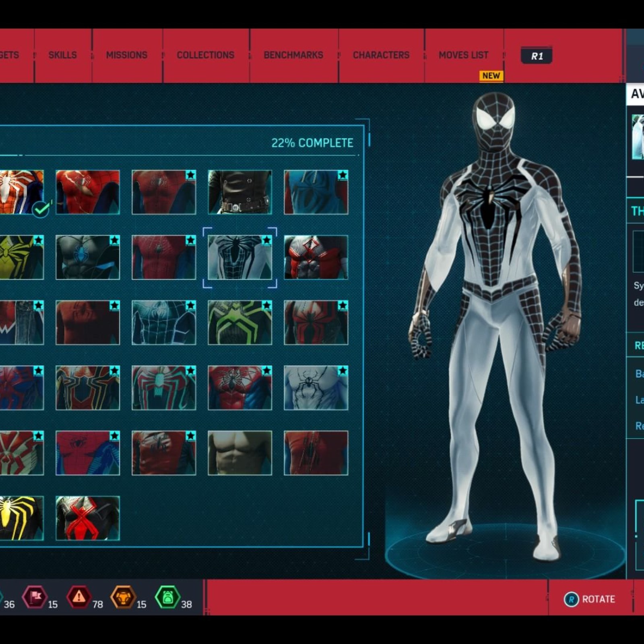Open the Moves List tab
Screen dimensions: 644x644
click(x=464, y=55)
